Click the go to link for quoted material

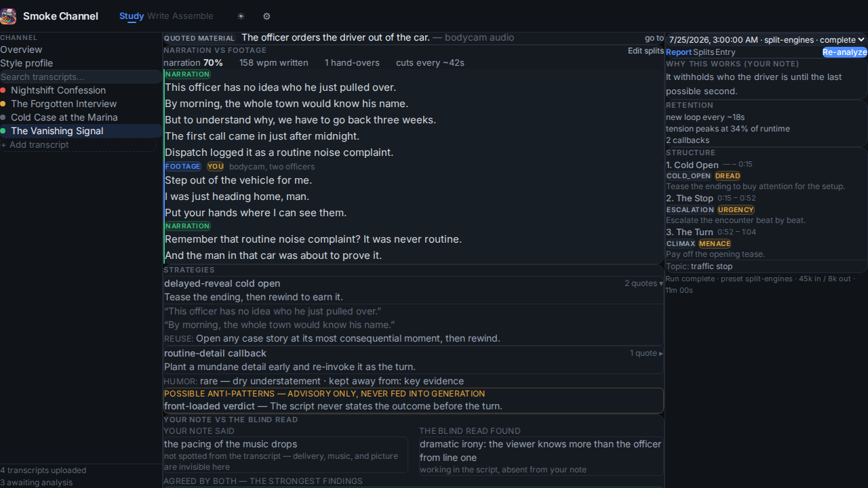pos(654,38)
